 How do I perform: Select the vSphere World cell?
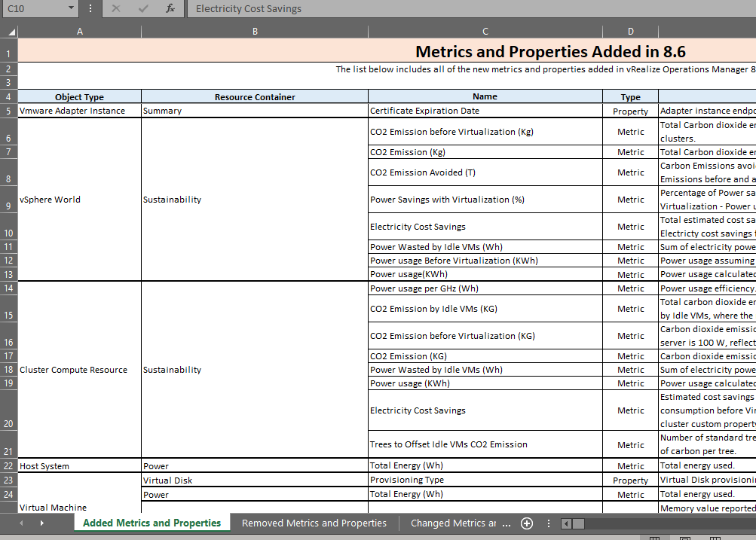pyautogui.click(x=80, y=200)
